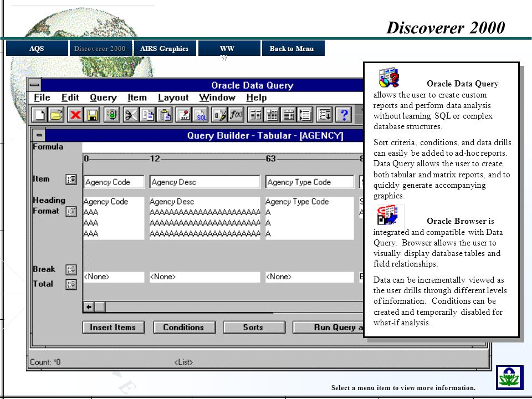Click the small button beside Break label

click(71, 270)
